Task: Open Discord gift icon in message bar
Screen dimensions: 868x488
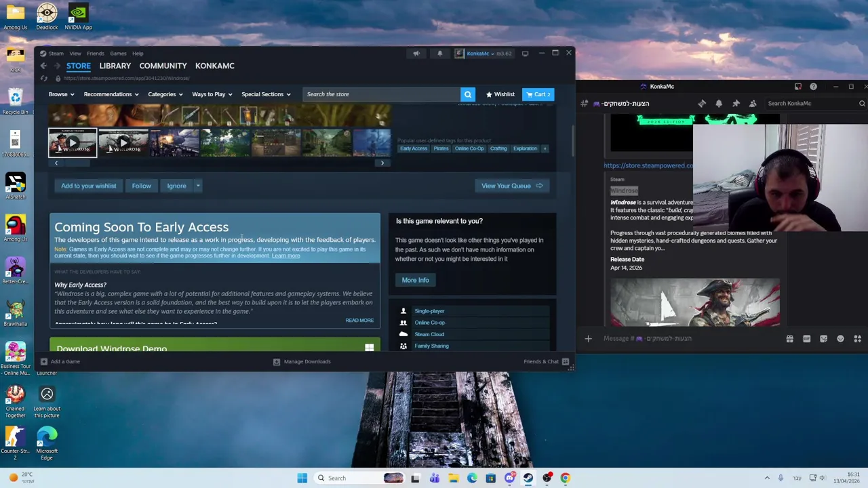Action: (789, 338)
